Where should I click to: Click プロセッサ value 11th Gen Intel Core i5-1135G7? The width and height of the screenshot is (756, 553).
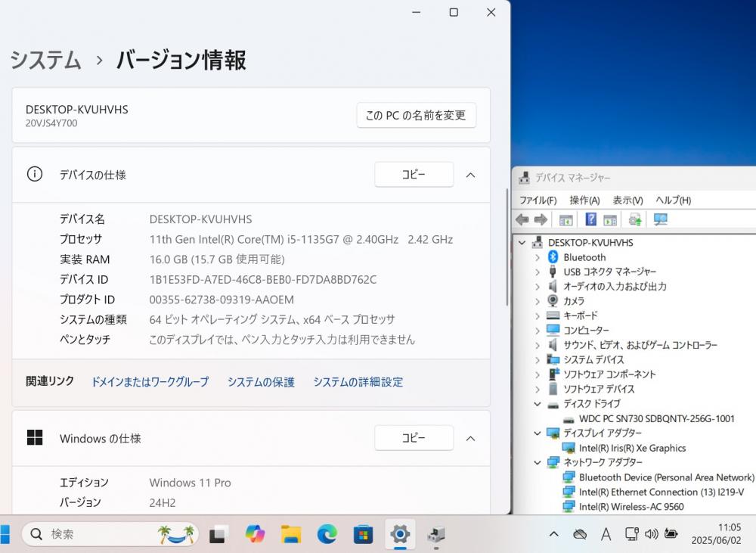[301, 239]
